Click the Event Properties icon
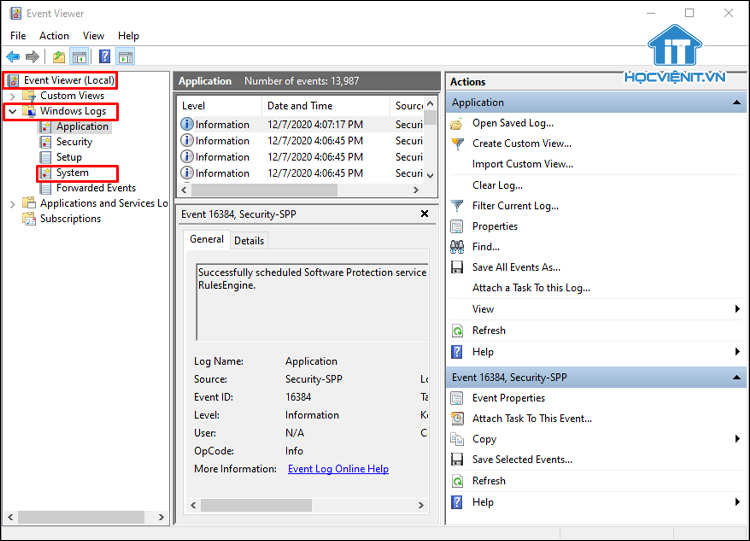 pyautogui.click(x=457, y=398)
